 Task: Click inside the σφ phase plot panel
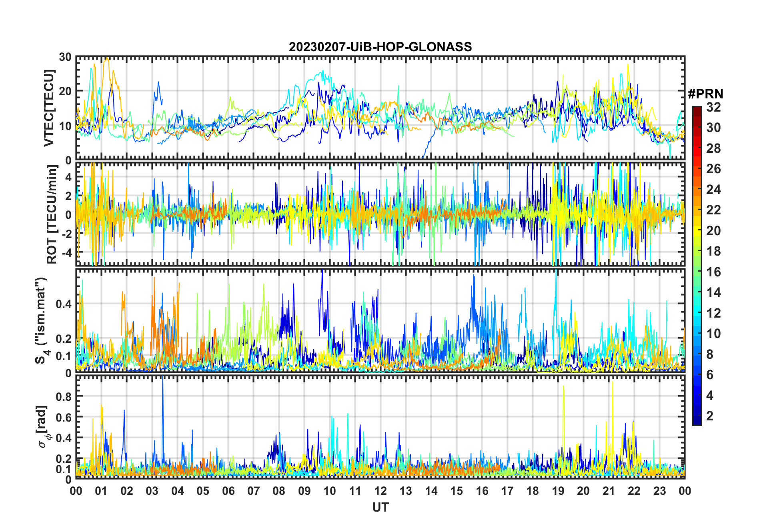[x=380, y=427]
